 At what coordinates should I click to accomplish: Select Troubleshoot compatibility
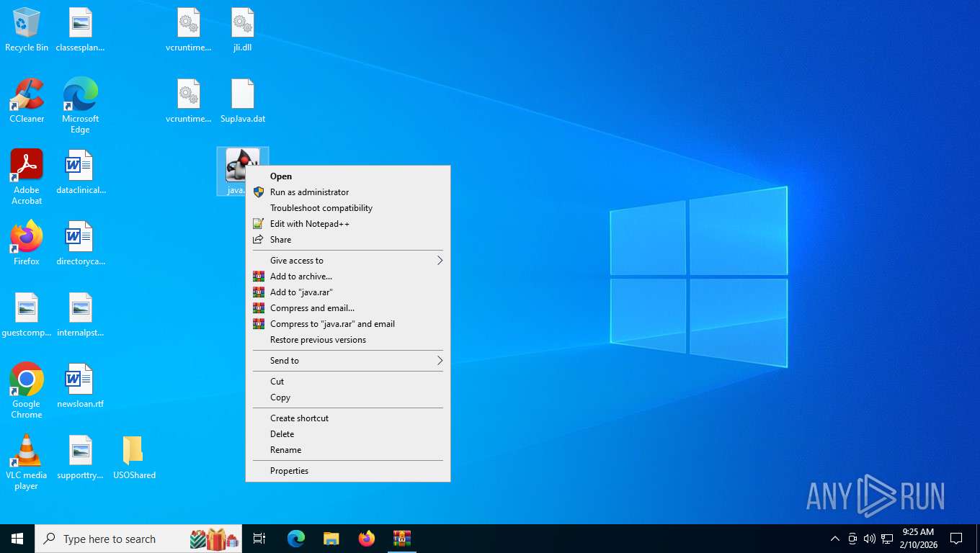pyautogui.click(x=348, y=208)
